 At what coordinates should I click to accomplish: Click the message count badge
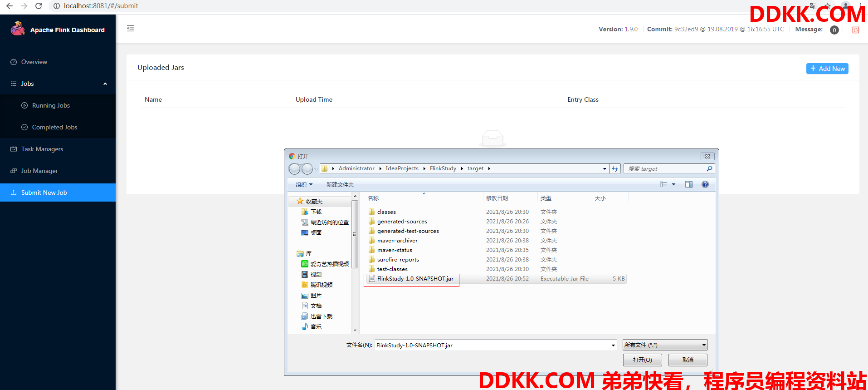(834, 30)
